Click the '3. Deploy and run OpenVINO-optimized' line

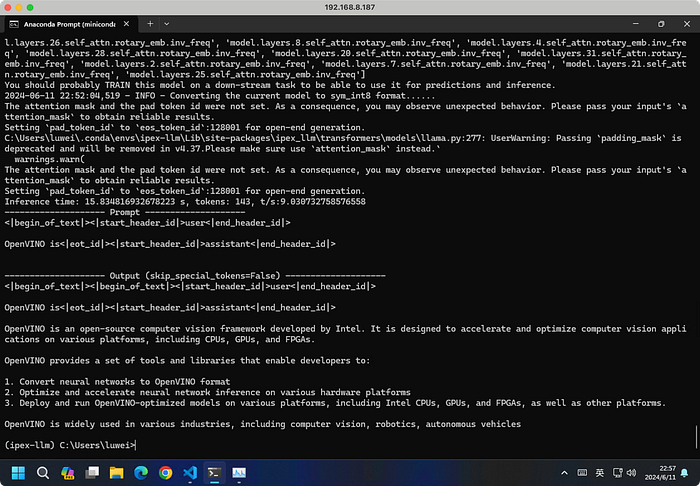point(335,403)
